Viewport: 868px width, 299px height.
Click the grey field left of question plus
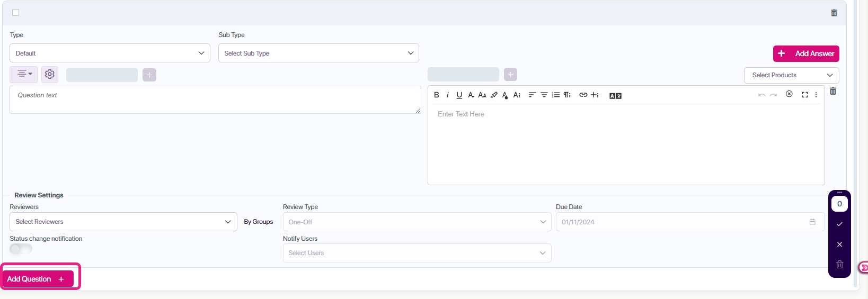click(102, 75)
